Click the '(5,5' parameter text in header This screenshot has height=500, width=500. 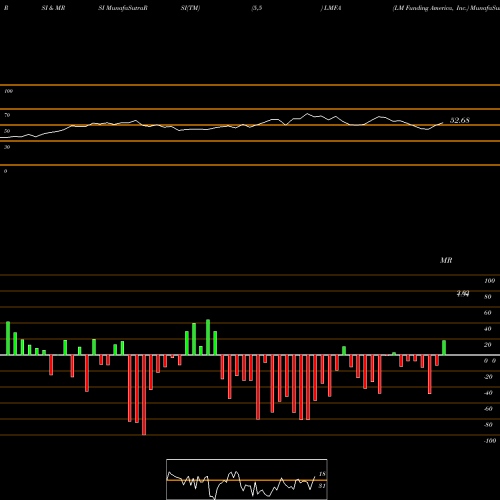(x=257, y=8)
